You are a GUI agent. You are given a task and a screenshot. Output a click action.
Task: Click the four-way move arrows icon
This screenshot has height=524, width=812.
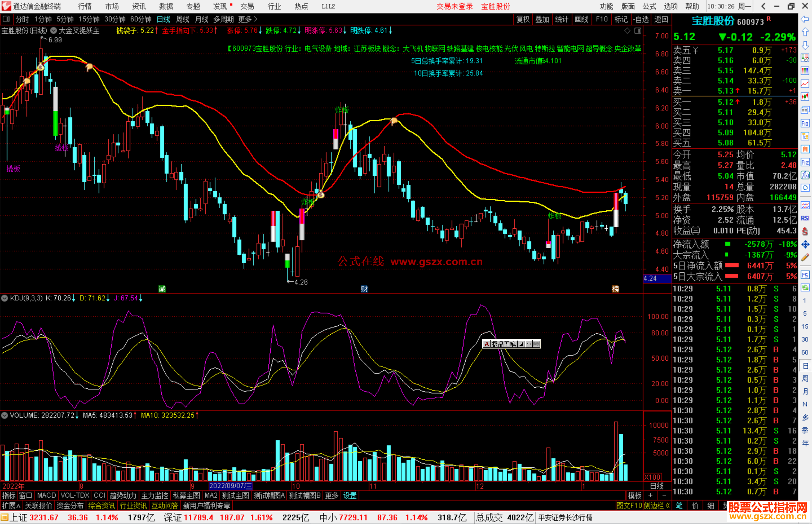[x=805, y=245]
